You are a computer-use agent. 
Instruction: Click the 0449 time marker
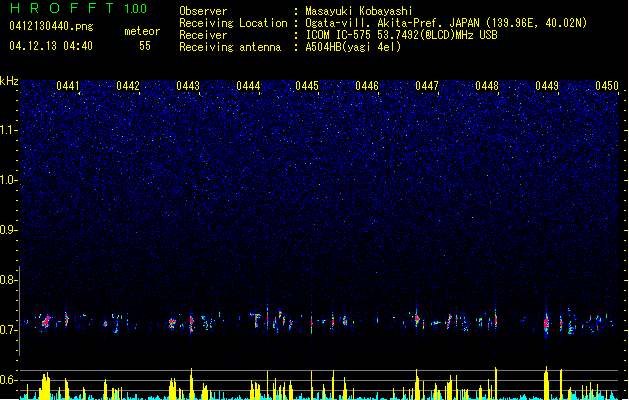tap(547, 86)
